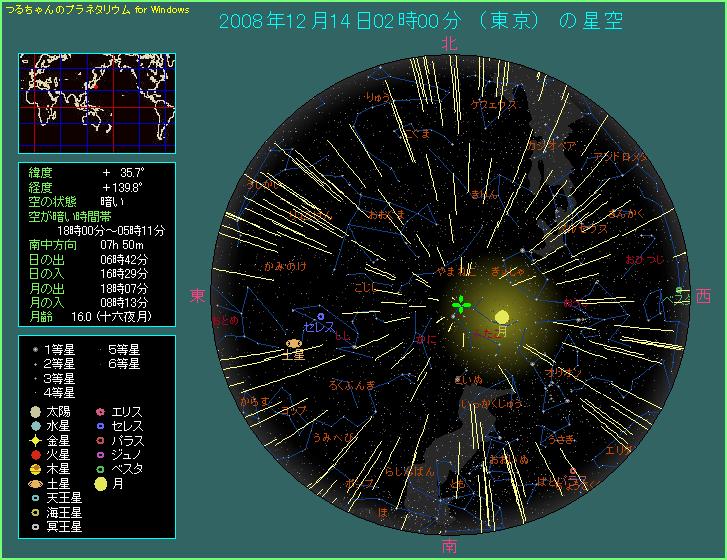727x560 pixels.
Task: Click the South (南) direction label
Action: coord(449,546)
